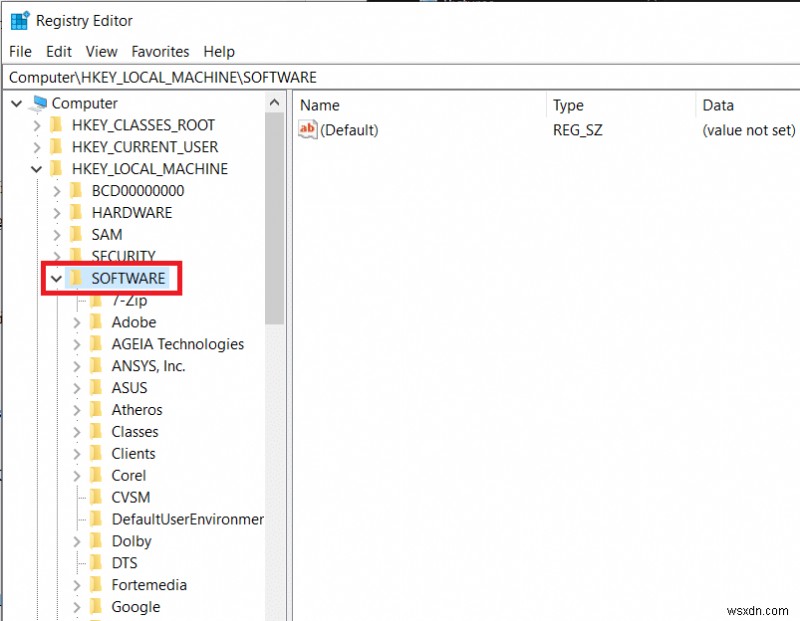Click the Computer node icon
Viewport: 800px width, 621px height.
40,103
